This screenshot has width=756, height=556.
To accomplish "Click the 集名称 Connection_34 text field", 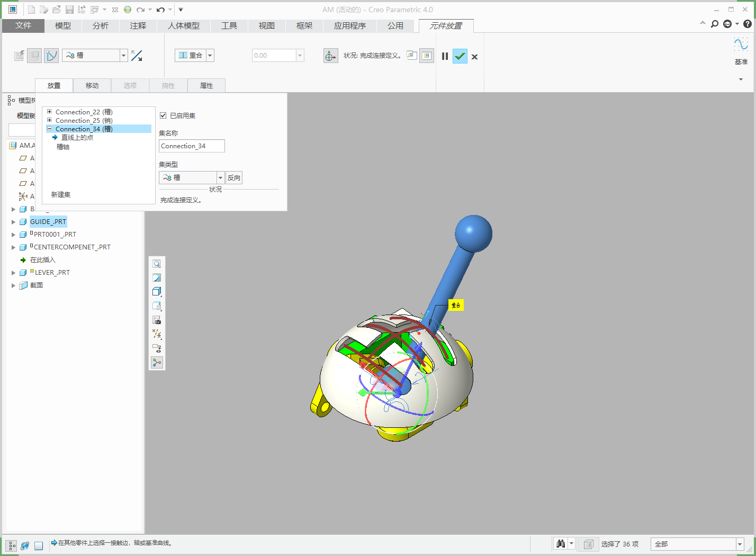I will tap(192, 146).
